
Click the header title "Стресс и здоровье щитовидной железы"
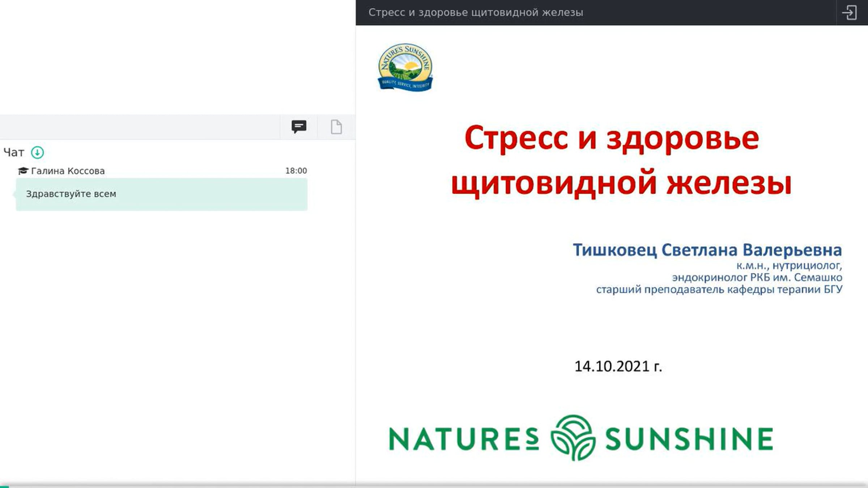pos(476,13)
